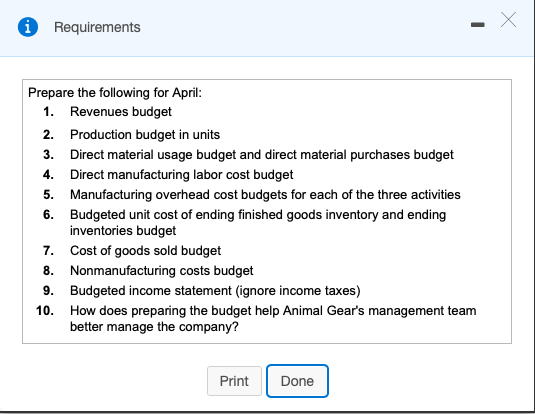Select requirement 2 'Production budget in units'

[145, 134]
